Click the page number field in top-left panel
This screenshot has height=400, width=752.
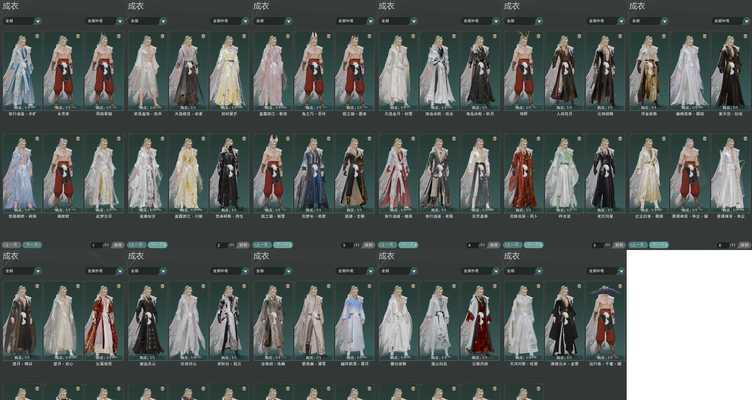(96, 244)
